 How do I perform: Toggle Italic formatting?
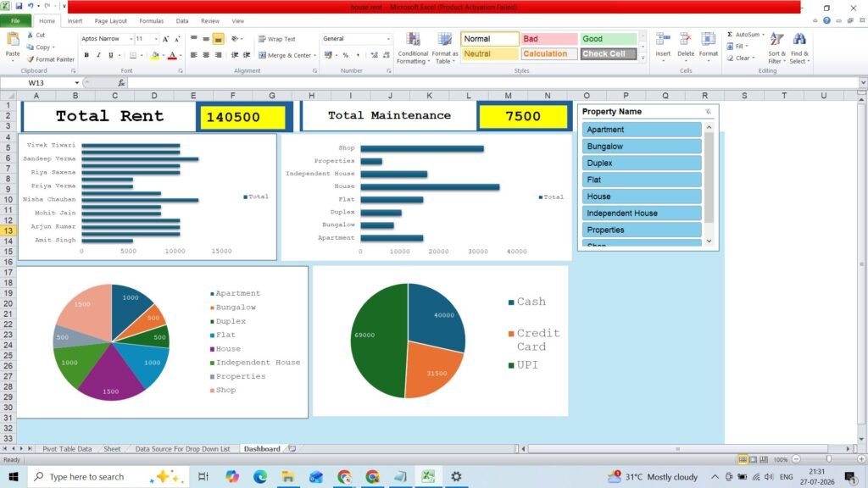pyautogui.click(x=98, y=55)
